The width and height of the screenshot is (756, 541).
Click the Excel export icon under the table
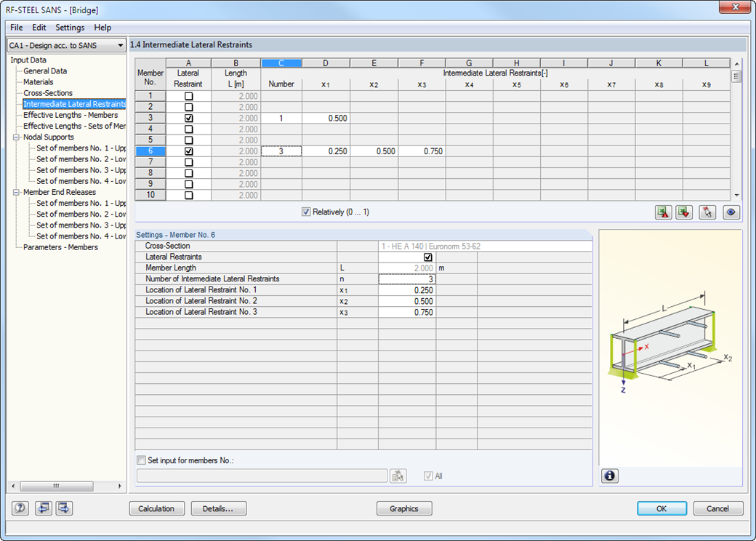[664, 212]
